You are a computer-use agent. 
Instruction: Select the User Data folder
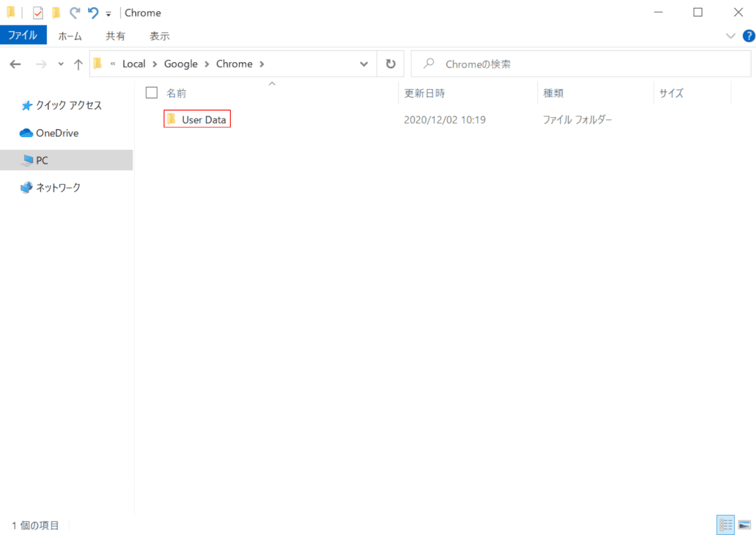197,119
